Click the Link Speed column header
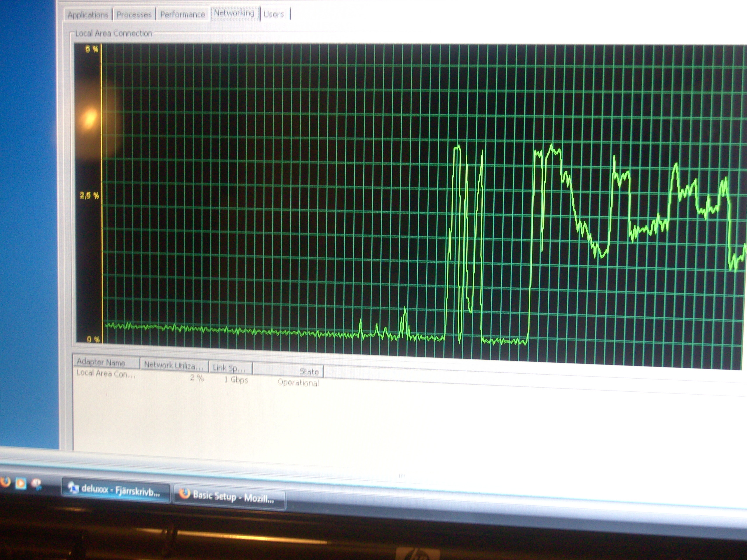 (x=230, y=367)
